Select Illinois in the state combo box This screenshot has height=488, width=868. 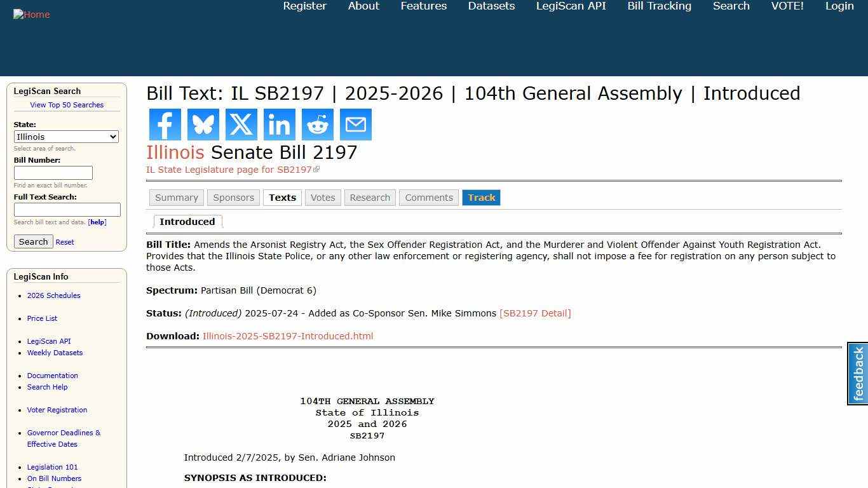pos(66,136)
